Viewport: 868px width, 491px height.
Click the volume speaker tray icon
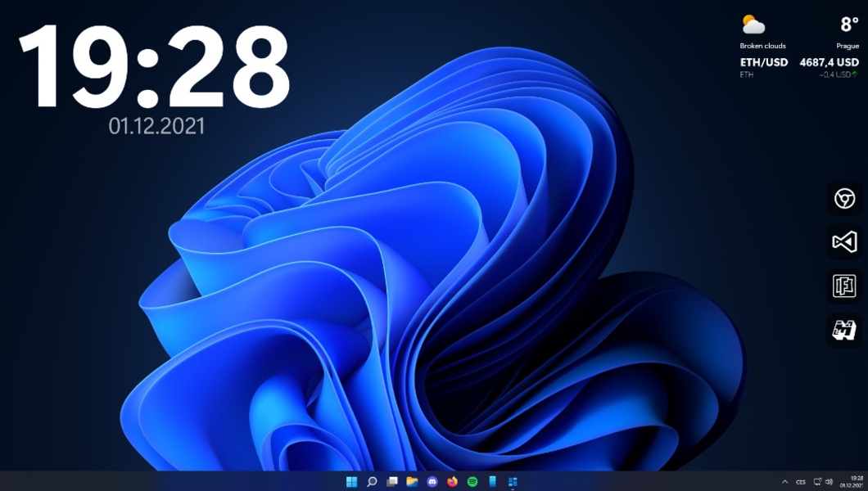click(x=830, y=482)
